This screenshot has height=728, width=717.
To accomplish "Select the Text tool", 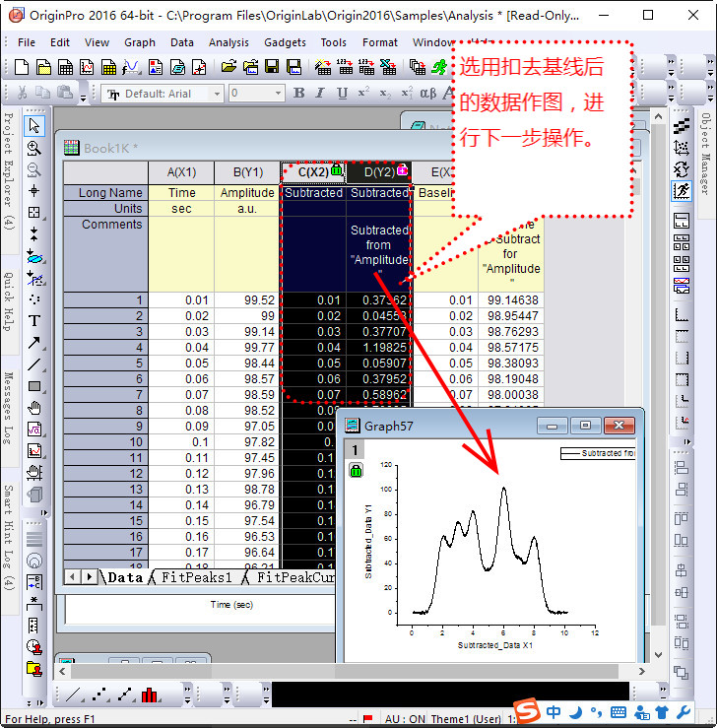I will (x=34, y=320).
